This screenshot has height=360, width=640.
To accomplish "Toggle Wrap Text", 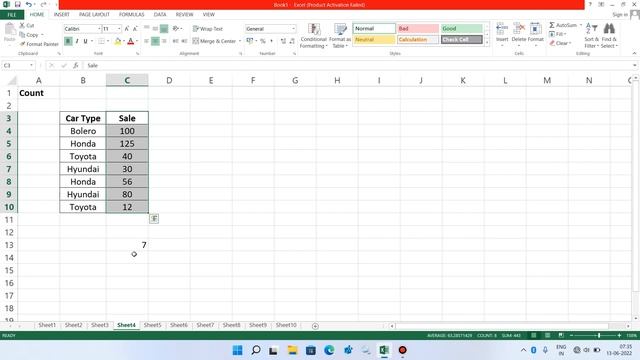I will [208, 29].
